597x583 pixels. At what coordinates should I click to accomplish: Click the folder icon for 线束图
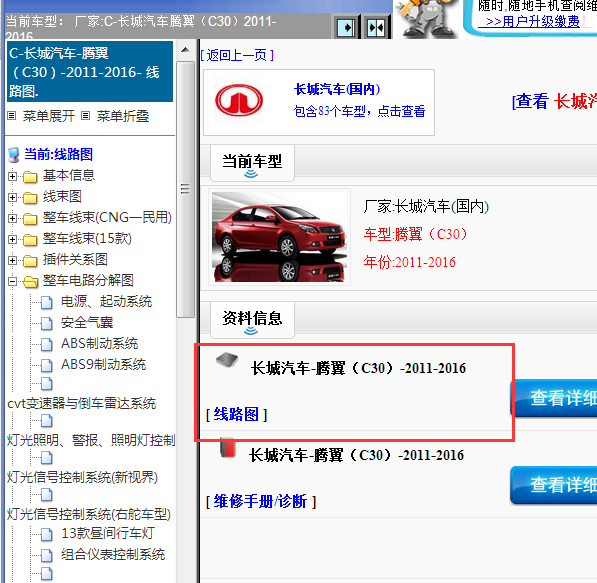click(x=30, y=198)
